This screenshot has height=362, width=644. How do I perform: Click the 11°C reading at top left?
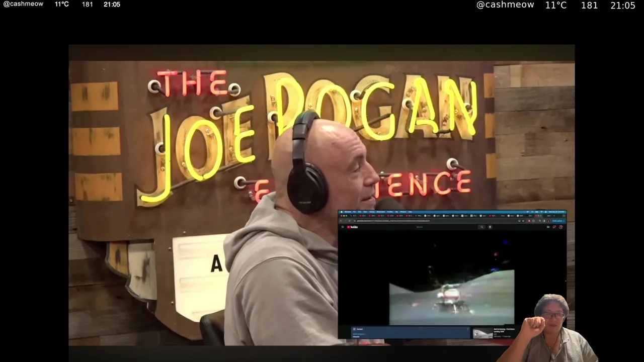(62, 4)
